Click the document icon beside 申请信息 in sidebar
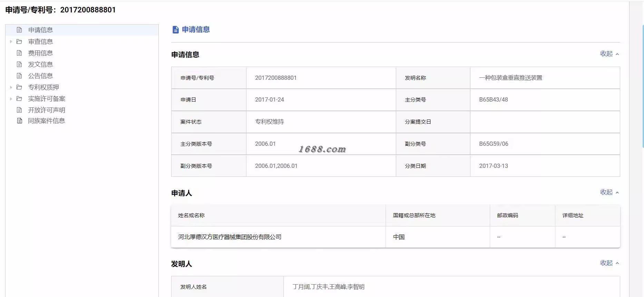Screen dimensions: 644x297 click(19, 30)
